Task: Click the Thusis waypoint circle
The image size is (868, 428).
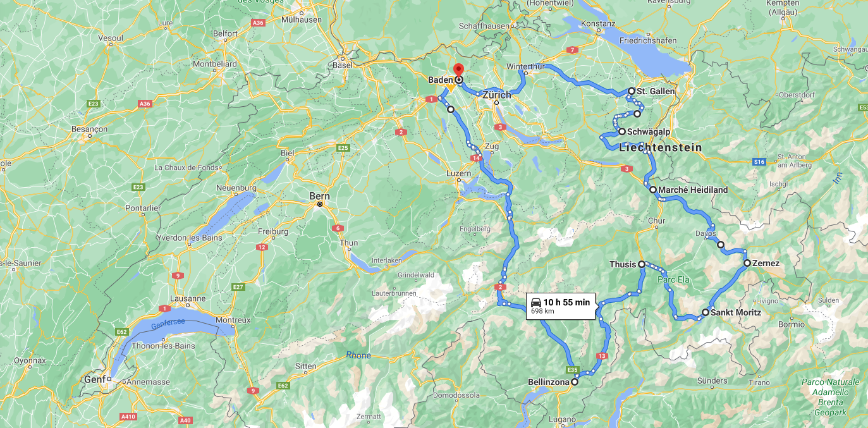Action: [x=641, y=264]
